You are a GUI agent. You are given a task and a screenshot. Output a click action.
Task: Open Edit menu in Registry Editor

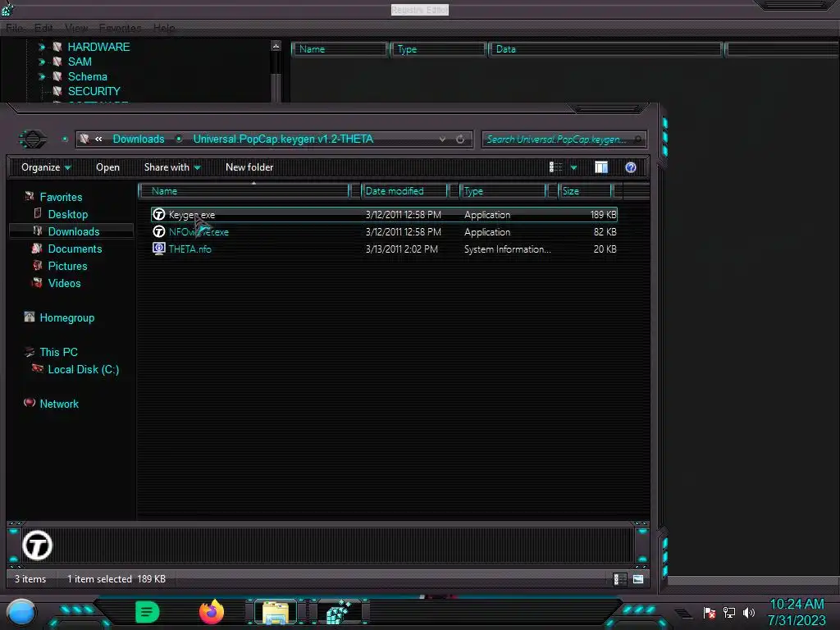click(x=43, y=28)
